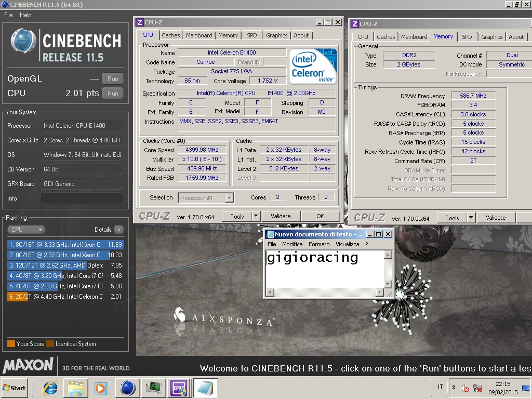
Task: Switch to Mainboard tab in front CPU-Z
Action: tap(199, 35)
